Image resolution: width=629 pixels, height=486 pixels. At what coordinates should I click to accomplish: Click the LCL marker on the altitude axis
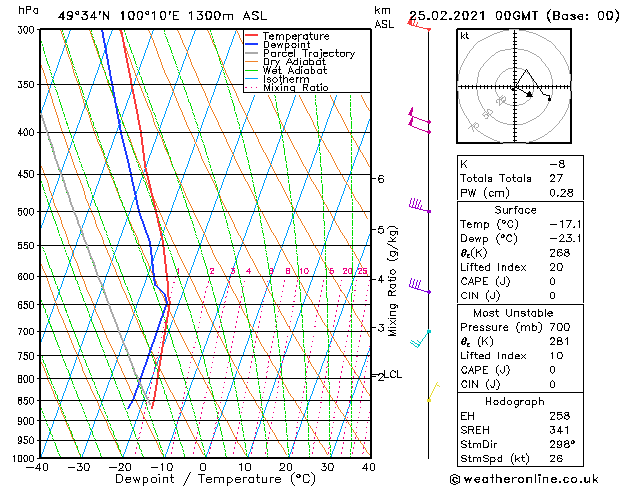[x=392, y=375]
